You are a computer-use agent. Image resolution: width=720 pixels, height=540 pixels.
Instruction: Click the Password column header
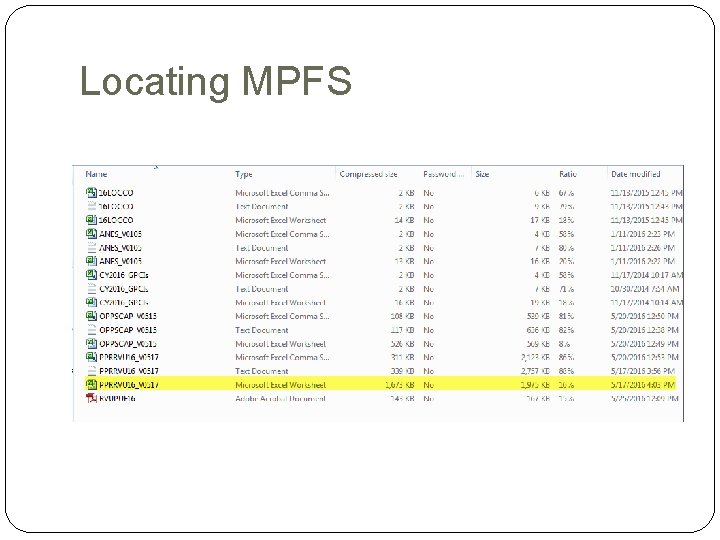tap(443, 174)
